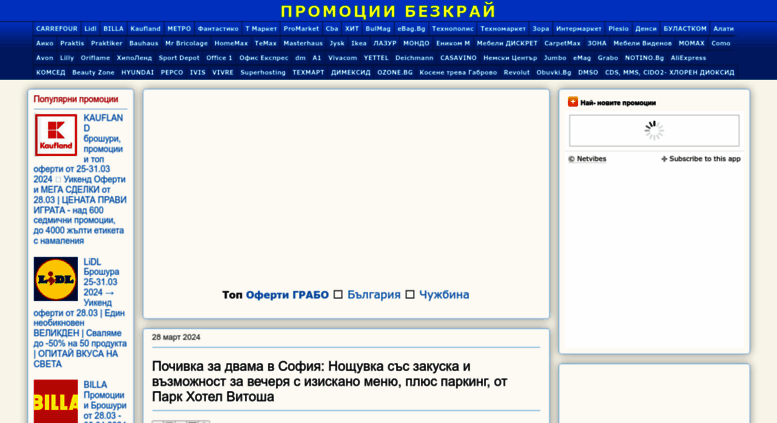Open the CARREFOUR menu item
This screenshot has height=423, width=777.
(56, 29)
